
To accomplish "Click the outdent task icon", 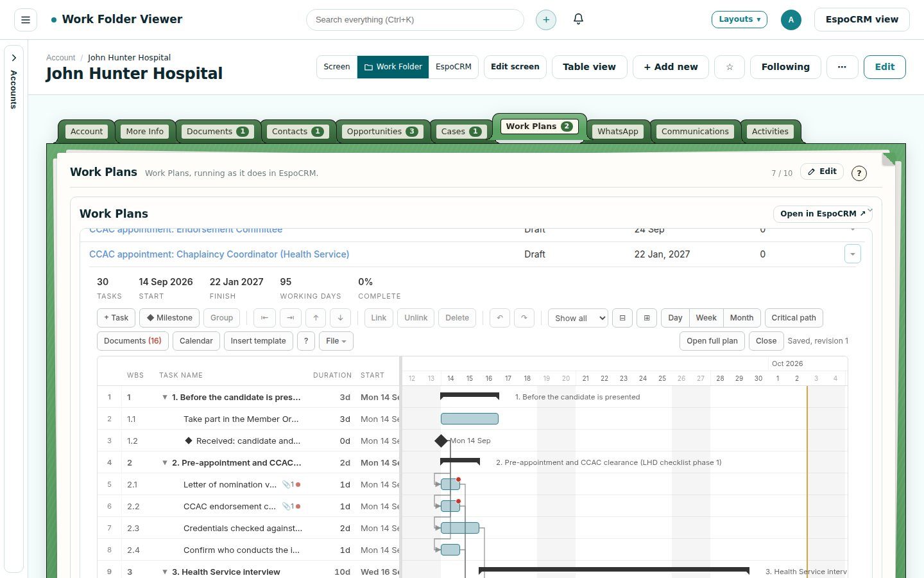I will [264, 318].
